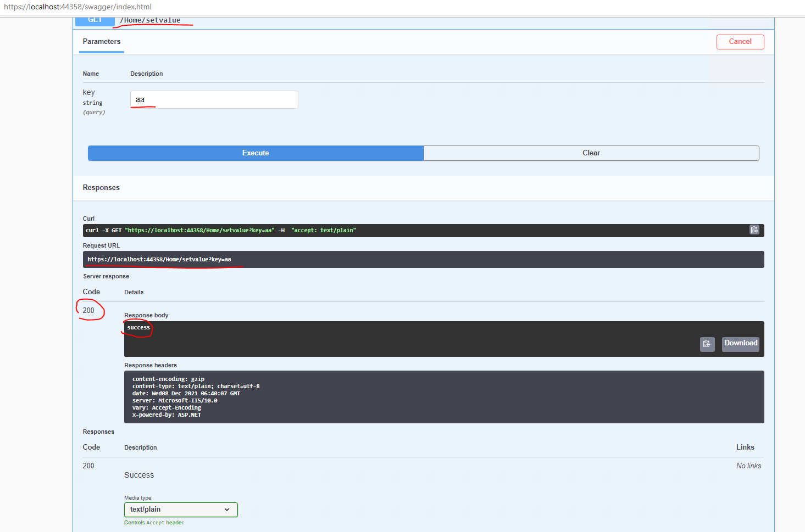This screenshot has width=805, height=532.
Task: Click the Responses section heading
Action: point(101,188)
